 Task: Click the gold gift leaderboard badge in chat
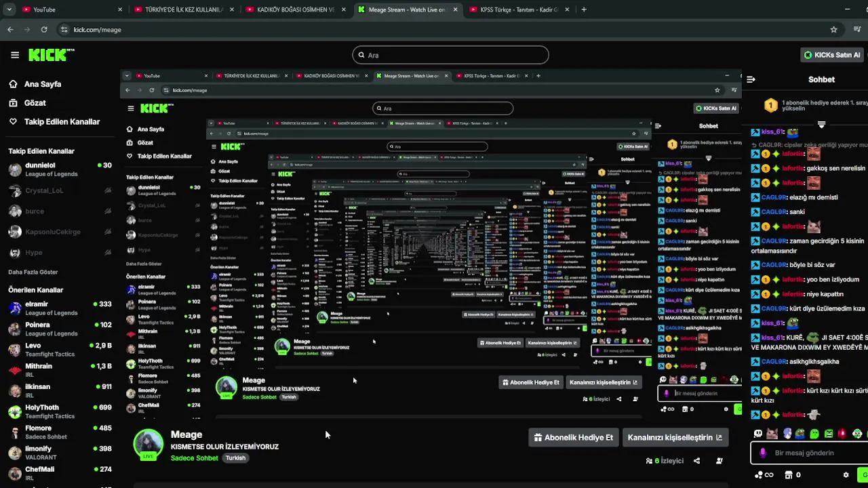coord(770,105)
